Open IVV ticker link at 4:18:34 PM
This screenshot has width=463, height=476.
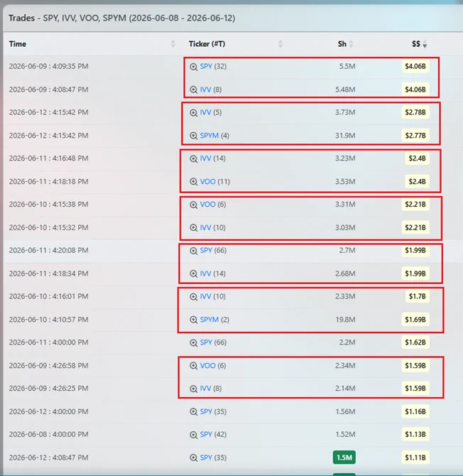205,274
